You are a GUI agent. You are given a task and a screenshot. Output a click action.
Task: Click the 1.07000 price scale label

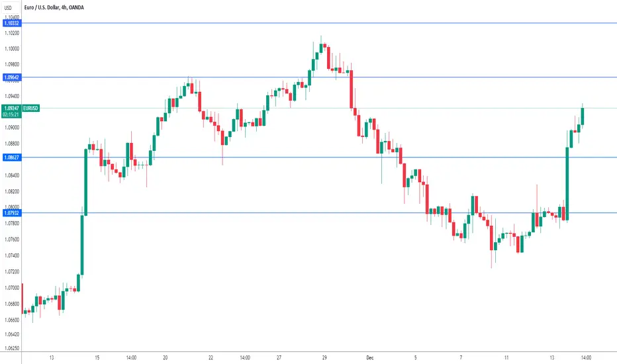click(x=12, y=288)
